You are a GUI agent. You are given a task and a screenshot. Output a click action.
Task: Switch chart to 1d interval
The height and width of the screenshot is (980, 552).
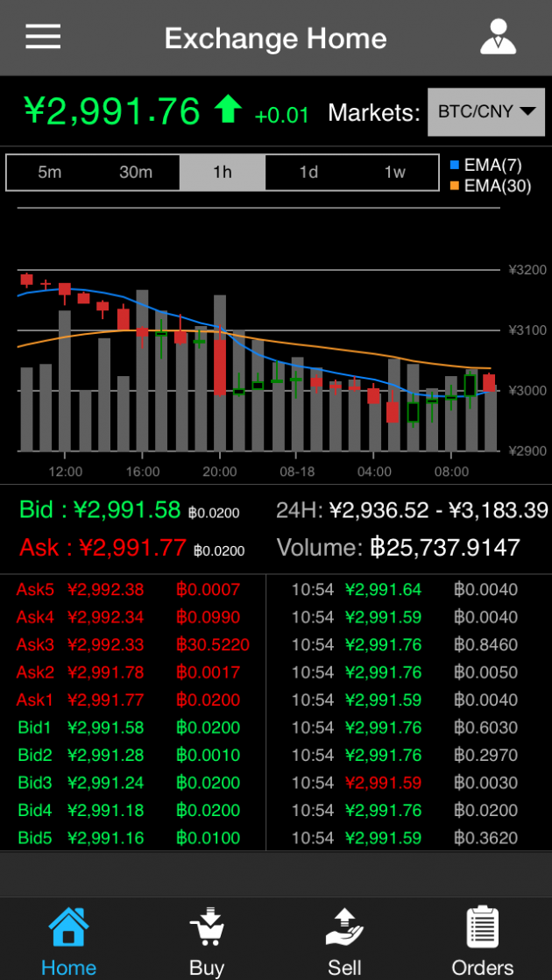[x=308, y=173]
